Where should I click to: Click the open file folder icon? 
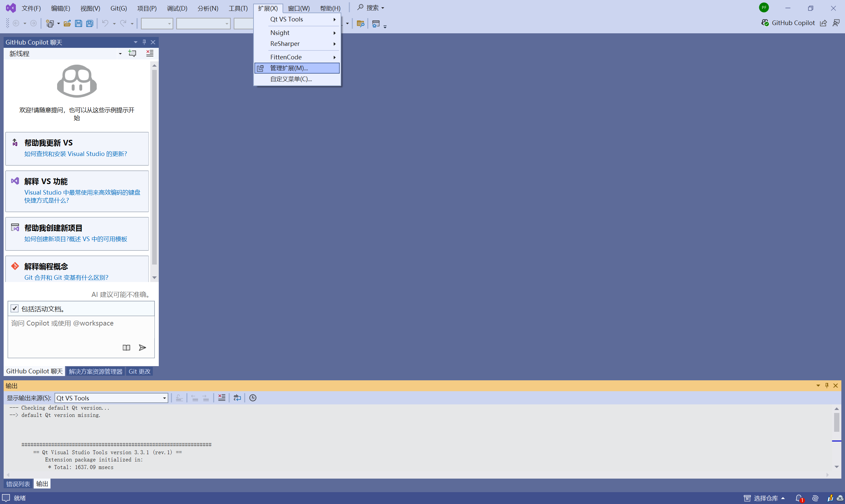click(67, 23)
